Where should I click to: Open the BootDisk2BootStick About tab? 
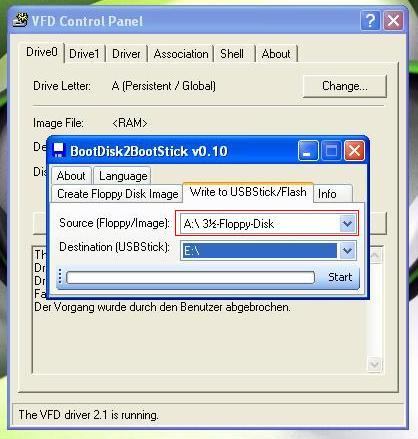coord(71,176)
